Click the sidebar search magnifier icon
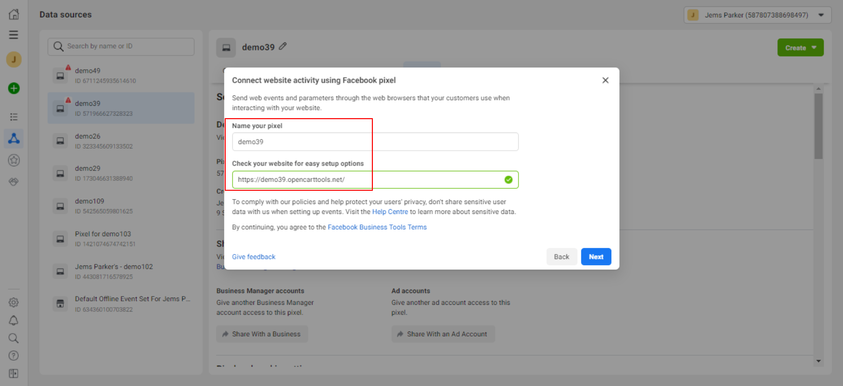The width and height of the screenshot is (843, 386). 14,338
